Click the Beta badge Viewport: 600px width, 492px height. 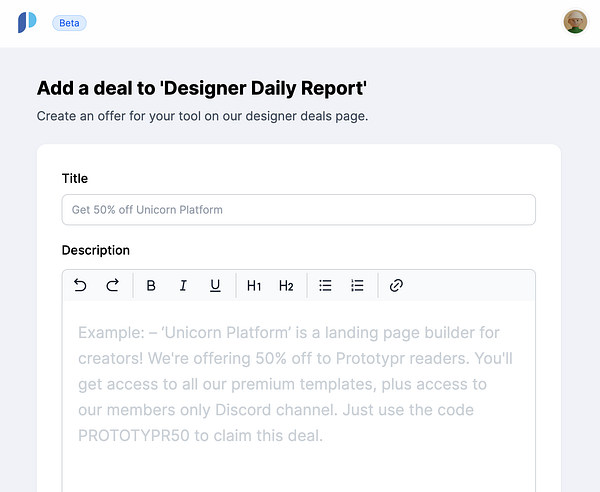coord(69,23)
